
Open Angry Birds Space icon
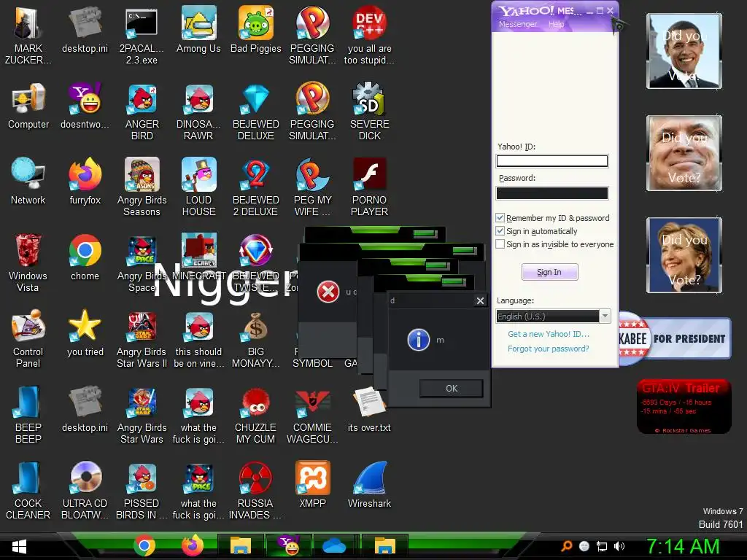[x=142, y=263]
